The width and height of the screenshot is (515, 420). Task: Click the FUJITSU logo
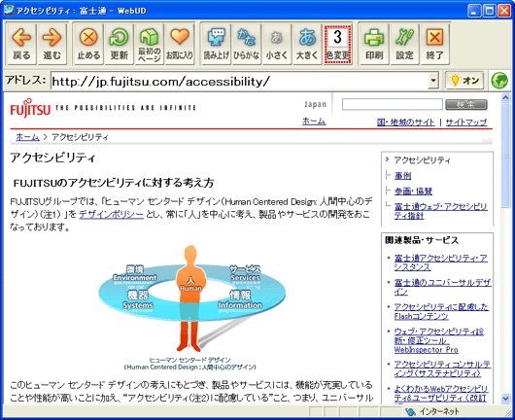click(30, 108)
